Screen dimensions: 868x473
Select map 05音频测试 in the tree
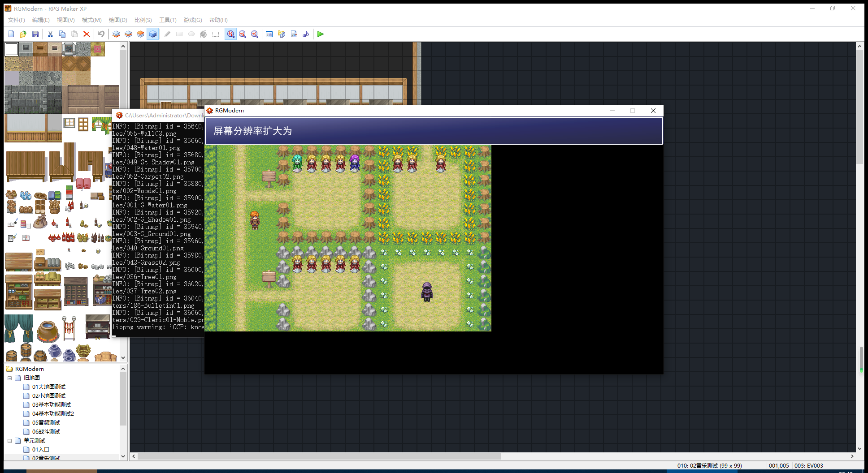pos(46,423)
